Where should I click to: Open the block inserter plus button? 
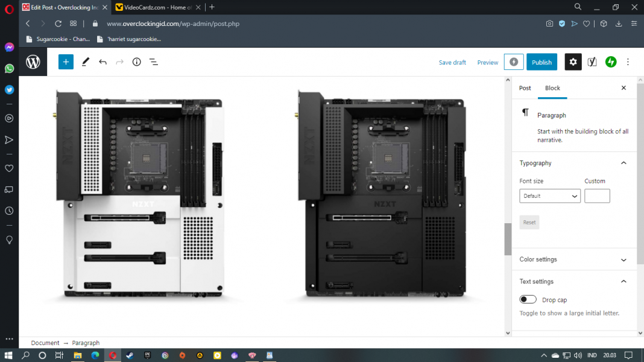coord(66,62)
